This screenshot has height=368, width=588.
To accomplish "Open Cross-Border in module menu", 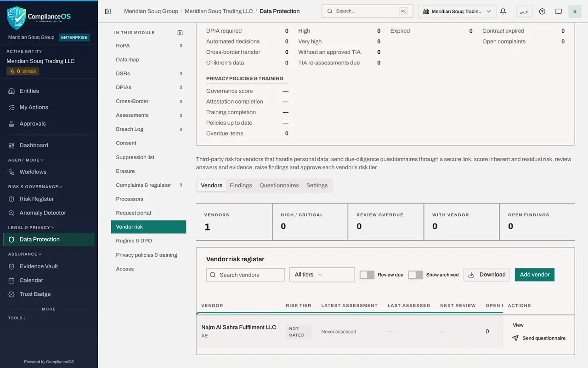I will [148, 101].
